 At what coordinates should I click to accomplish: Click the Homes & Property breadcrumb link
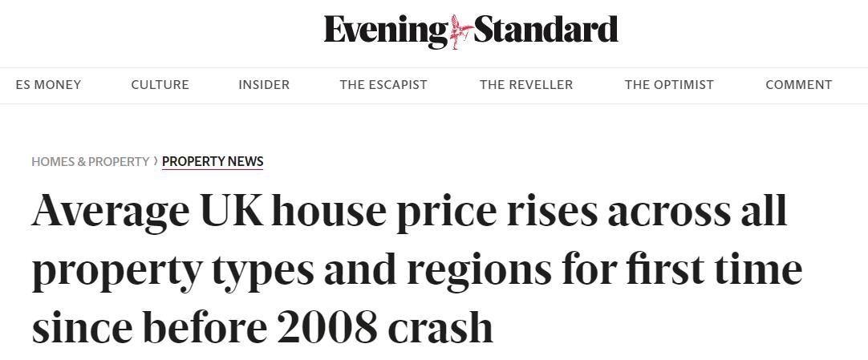point(90,161)
